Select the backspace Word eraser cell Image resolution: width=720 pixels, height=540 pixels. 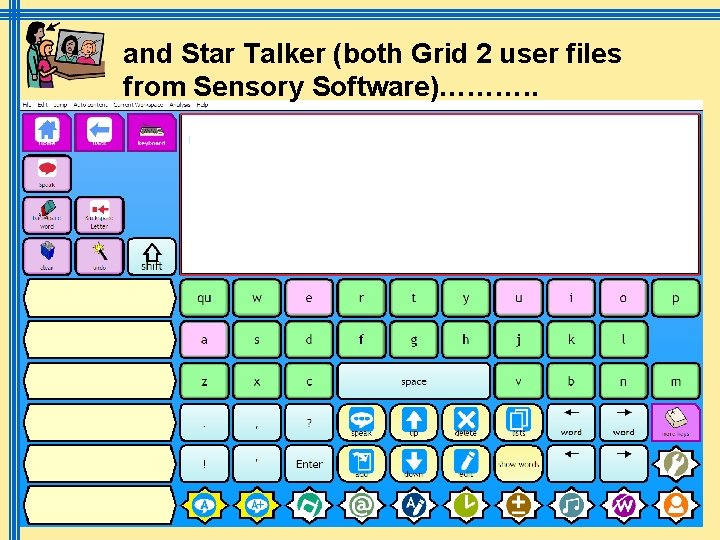[47, 215]
